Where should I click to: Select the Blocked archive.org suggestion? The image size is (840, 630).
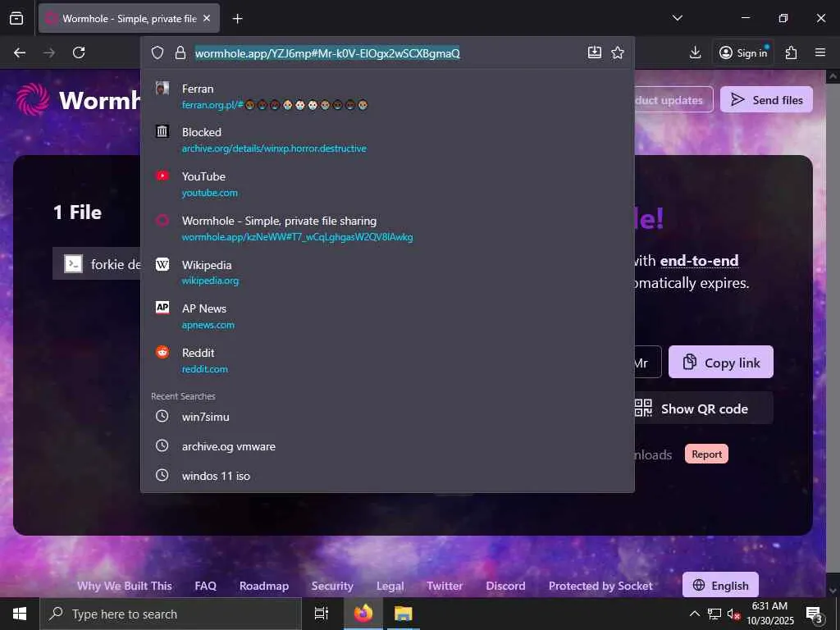[387, 139]
